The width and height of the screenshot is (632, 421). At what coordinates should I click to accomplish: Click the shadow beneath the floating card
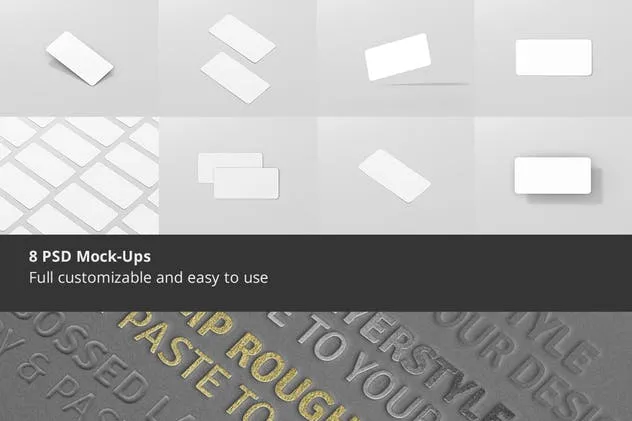427,84
